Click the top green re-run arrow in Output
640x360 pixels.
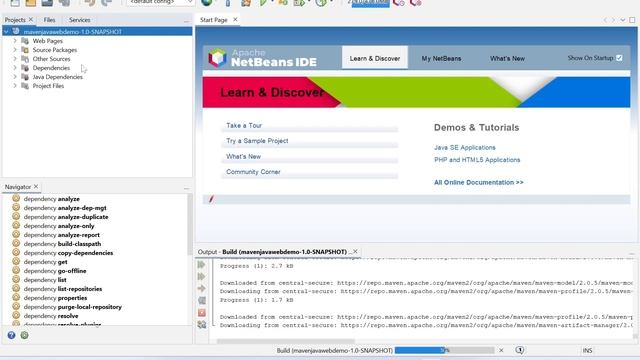[x=201, y=264]
